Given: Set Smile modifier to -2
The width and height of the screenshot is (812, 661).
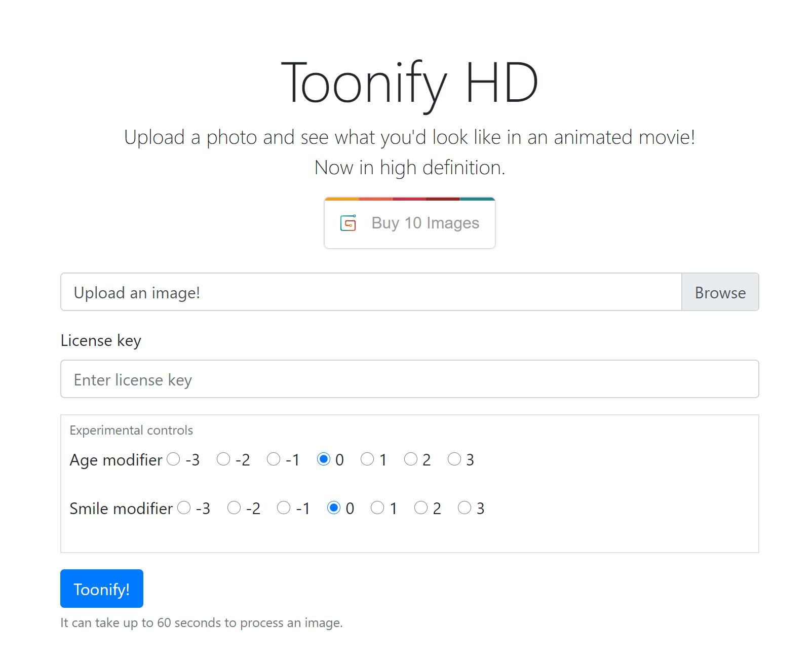Looking at the screenshot, I should tap(234, 508).
